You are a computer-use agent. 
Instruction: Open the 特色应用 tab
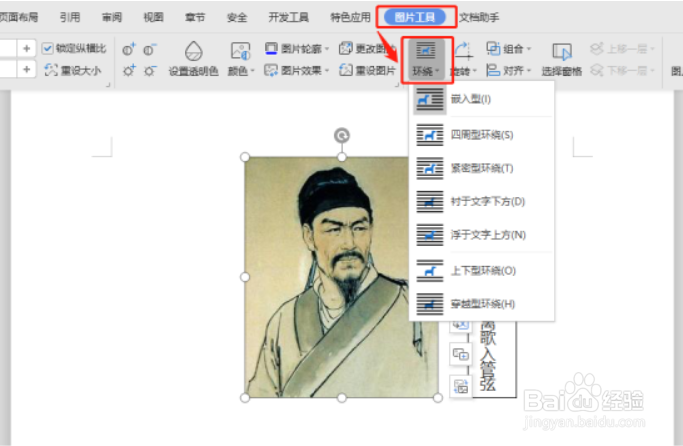pyautogui.click(x=350, y=17)
